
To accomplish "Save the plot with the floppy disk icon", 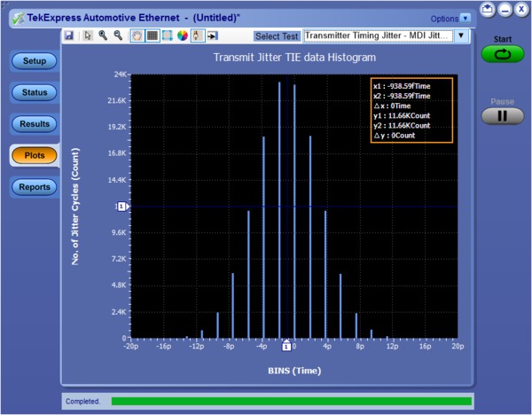I will [x=69, y=35].
